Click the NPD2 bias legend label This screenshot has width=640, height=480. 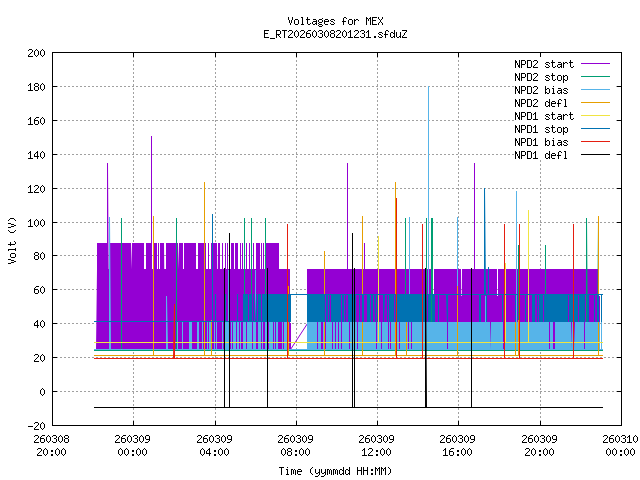542,90
